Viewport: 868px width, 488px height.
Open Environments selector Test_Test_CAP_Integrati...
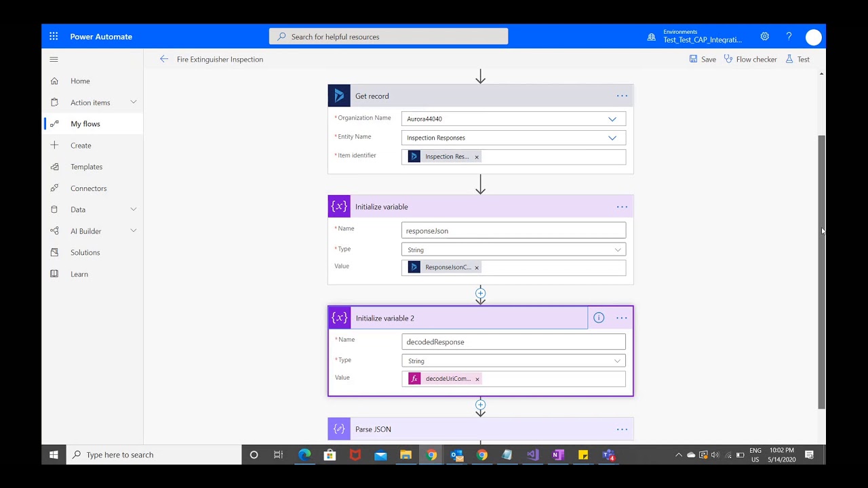click(x=703, y=37)
